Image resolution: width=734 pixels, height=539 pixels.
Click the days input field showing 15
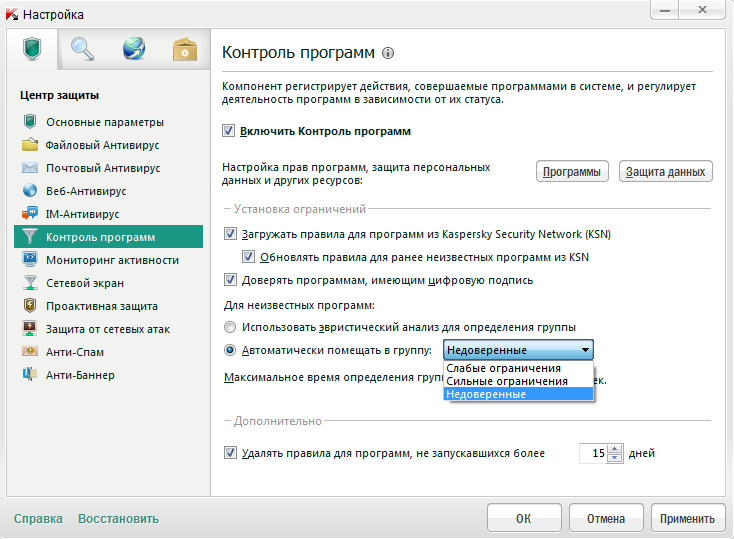tap(594, 453)
